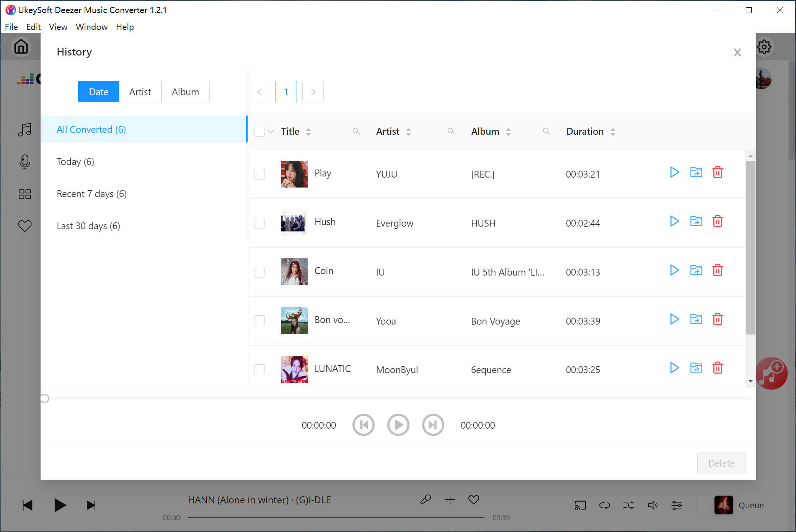Click next page navigation arrow
This screenshot has width=796, height=532.
pos(312,91)
